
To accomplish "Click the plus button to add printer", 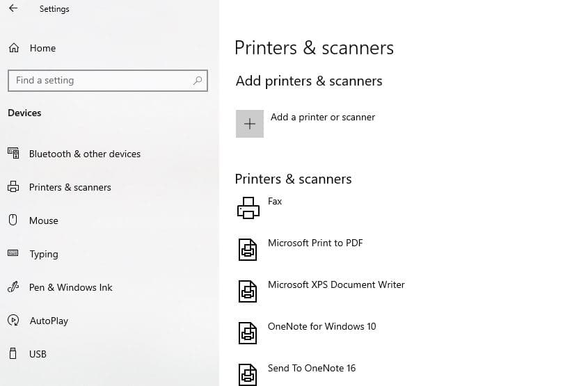I will point(250,124).
